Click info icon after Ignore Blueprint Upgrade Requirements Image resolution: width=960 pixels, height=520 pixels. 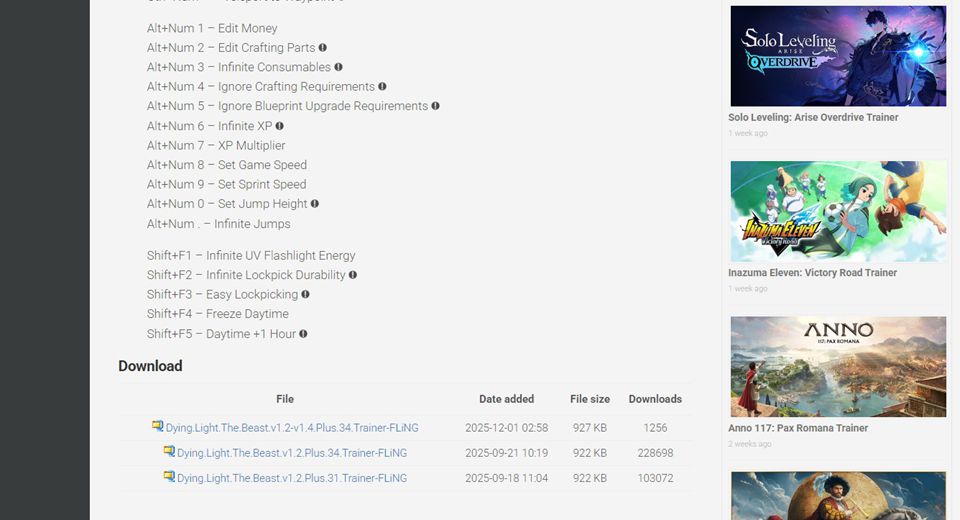pos(436,106)
